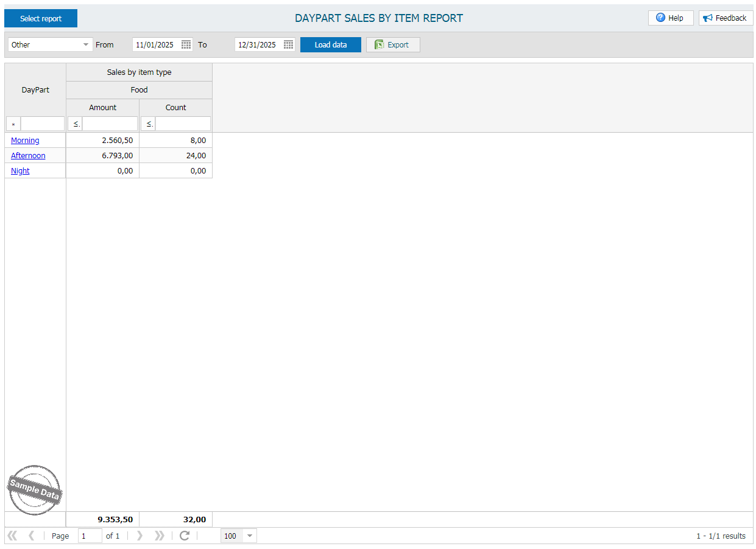
Task: Expand the Other report type dropdown
Action: 86,44
